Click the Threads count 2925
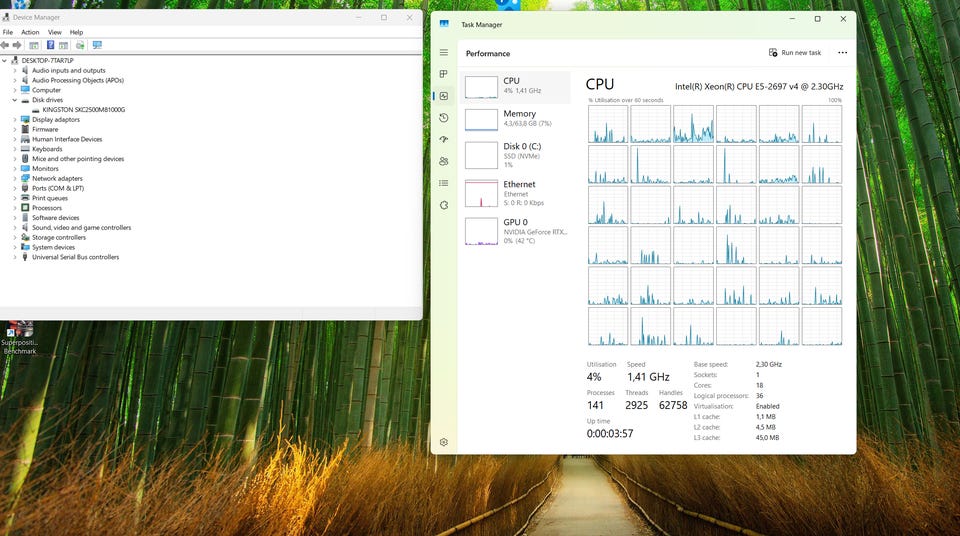This screenshot has width=960, height=536. (637, 406)
